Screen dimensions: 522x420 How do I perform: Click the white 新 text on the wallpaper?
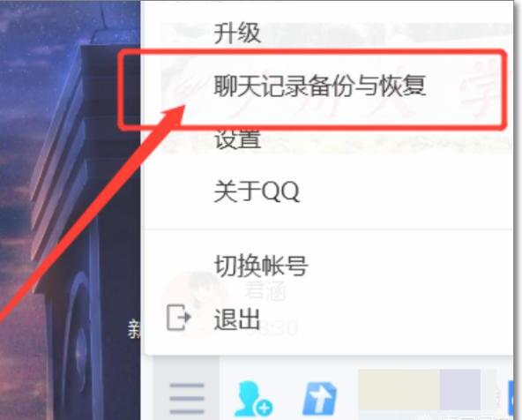(x=135, y=329)
